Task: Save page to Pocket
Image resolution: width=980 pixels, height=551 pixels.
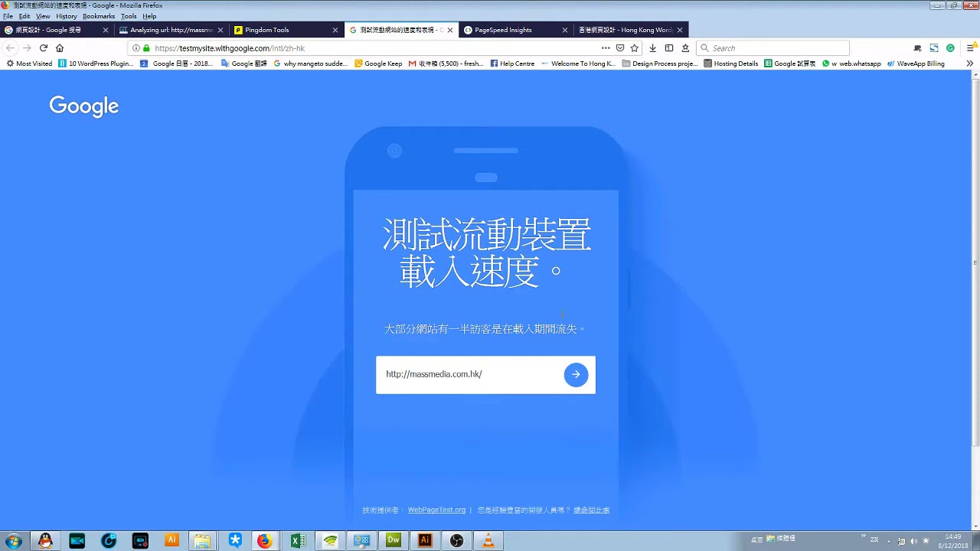Action: (620, 48)
